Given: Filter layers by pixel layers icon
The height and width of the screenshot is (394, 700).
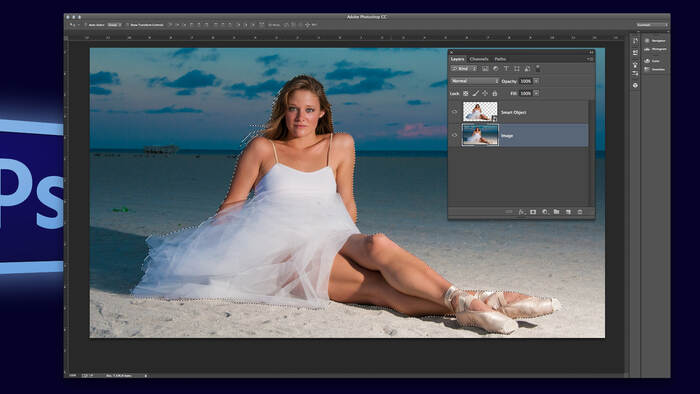Looking at the screenshot, I should (485, 69).
